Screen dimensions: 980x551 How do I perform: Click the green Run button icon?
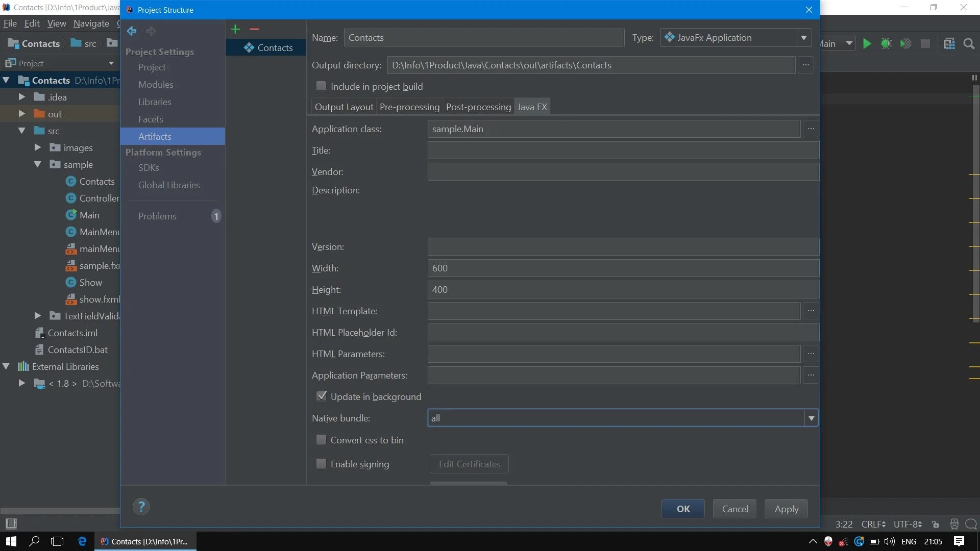click(867, 44)
